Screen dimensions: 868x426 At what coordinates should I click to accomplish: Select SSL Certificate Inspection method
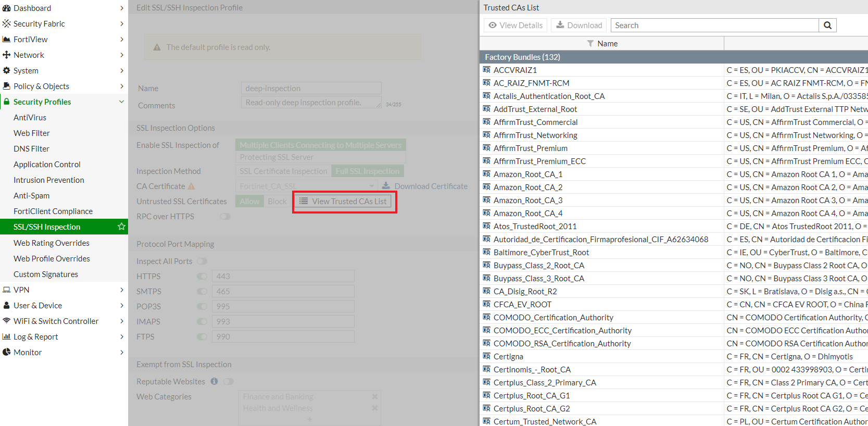[284, 171]
